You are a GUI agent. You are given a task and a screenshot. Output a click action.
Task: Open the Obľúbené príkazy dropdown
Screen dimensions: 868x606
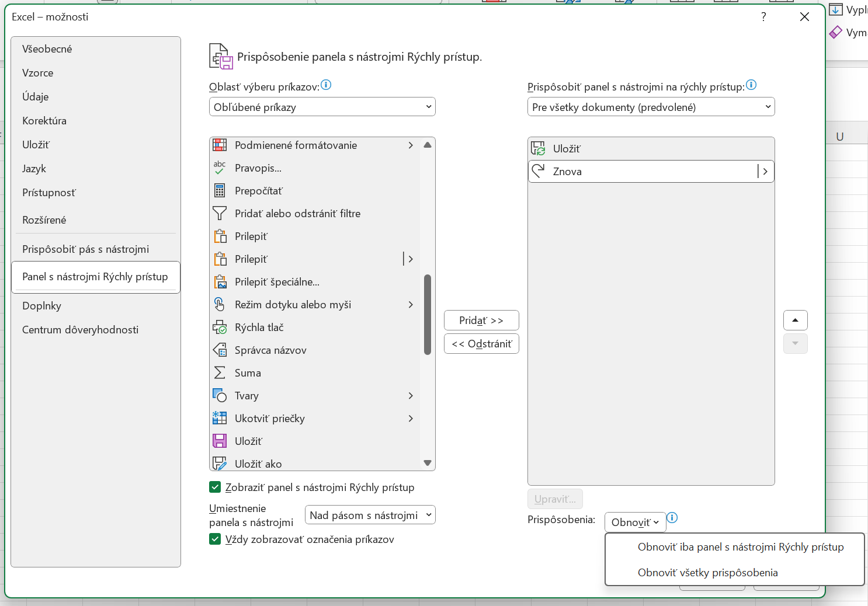[x=322, y=107]
